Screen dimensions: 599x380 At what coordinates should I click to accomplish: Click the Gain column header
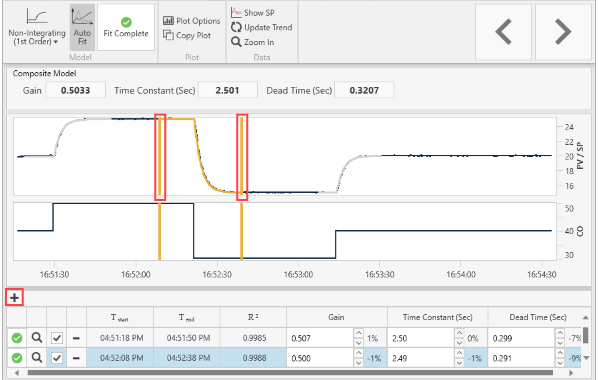pos(337,317)
